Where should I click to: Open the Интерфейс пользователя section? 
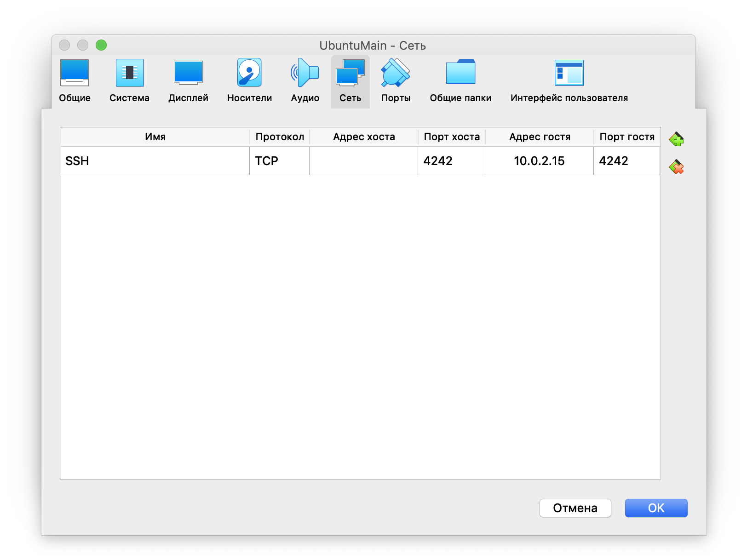click(569, 81)
